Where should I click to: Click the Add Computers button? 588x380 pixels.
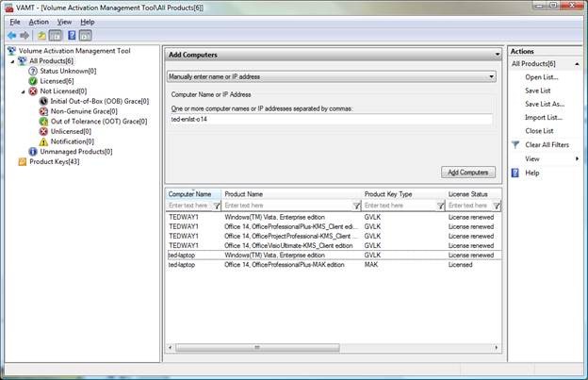[x=468, y=173]
